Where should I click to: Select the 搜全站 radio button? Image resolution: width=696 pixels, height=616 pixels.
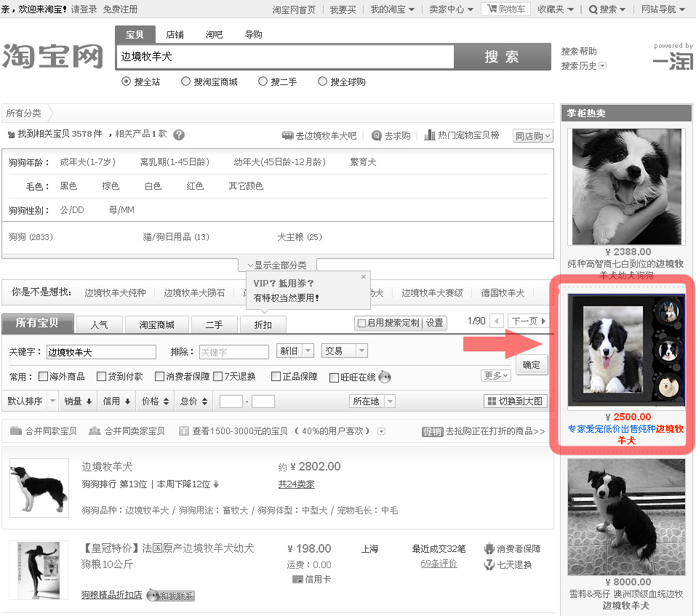(x=126, y=81)
